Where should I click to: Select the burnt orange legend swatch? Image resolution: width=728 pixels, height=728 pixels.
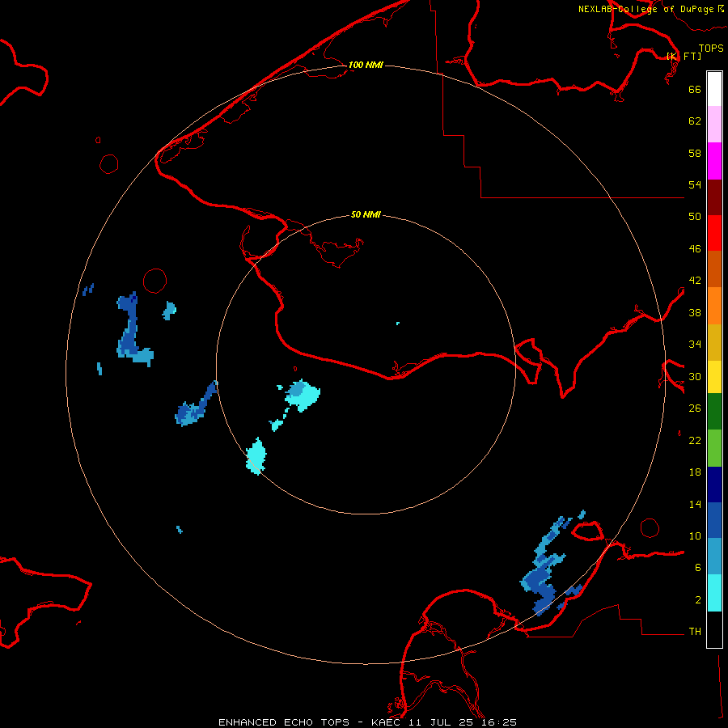tap(714, 269)
